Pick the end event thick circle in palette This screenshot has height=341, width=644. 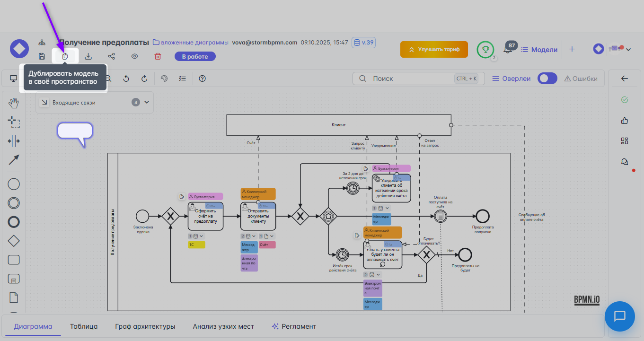14,222
